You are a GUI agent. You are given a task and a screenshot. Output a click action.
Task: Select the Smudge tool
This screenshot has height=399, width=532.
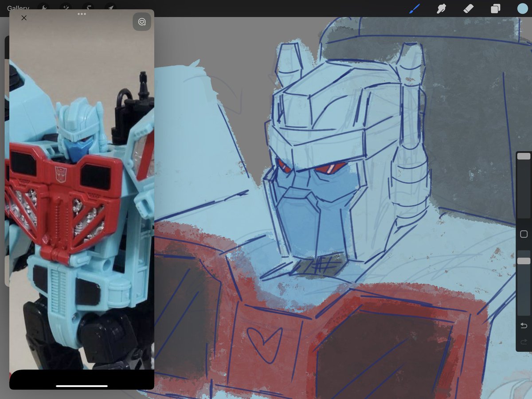(441, 8)
